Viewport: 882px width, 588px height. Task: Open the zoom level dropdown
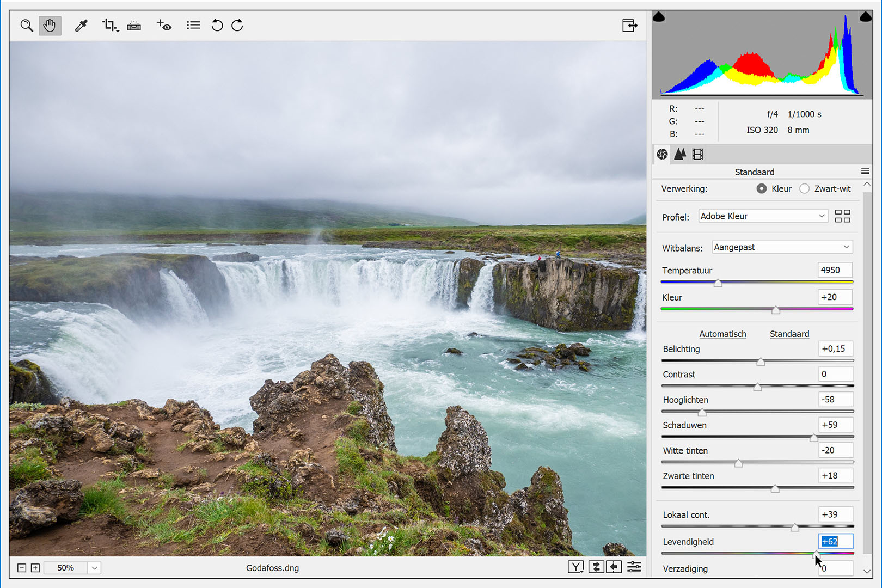click(x=94, y=568)
